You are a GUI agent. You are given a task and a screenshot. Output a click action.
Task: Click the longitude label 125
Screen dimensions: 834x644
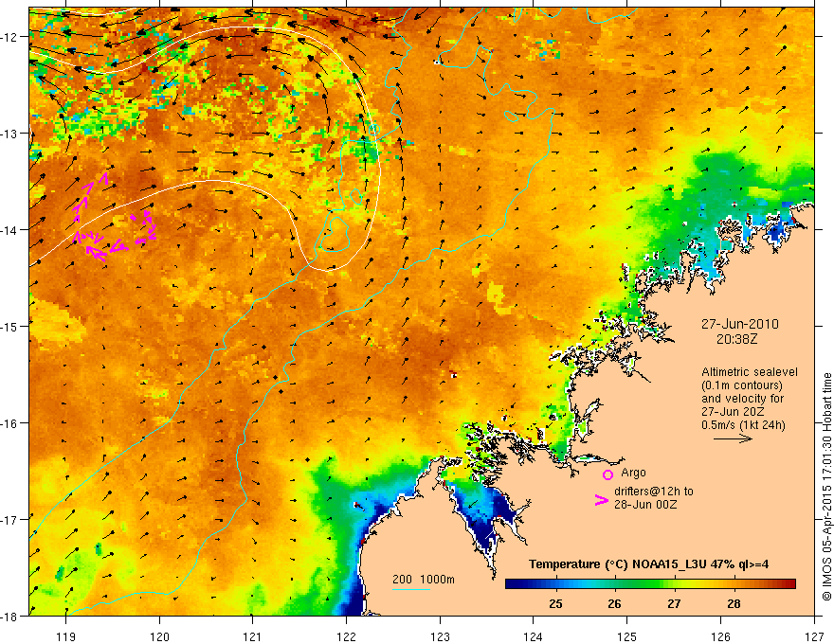[x=626, y=636]
